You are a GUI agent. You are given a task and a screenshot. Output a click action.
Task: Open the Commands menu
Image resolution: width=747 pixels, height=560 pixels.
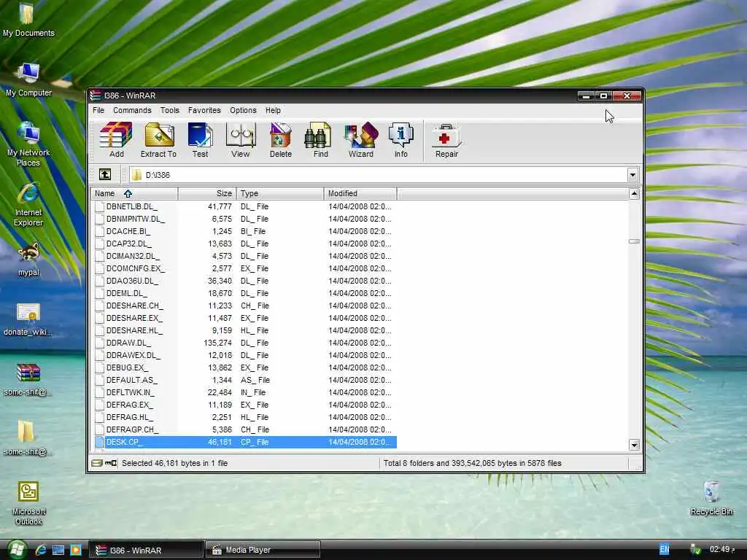point(132,110)
